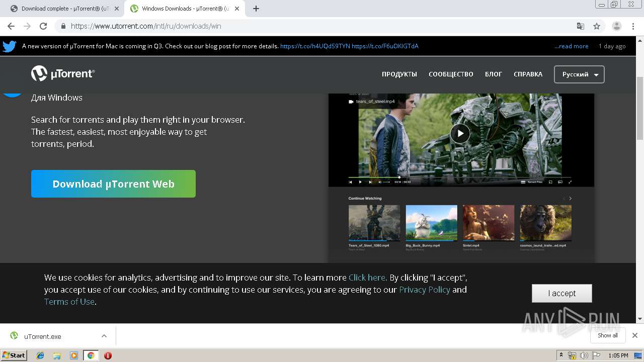Viewport: 644px width, 362px height.
Task: Accept cookies with I accept button
Action: tap(561, 293)
